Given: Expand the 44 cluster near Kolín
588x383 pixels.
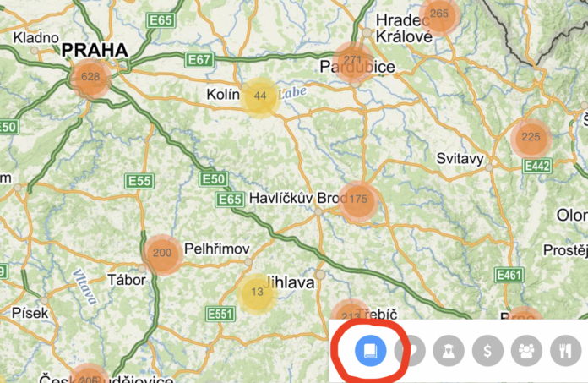Looking at the screenshot, I should 260,97.
